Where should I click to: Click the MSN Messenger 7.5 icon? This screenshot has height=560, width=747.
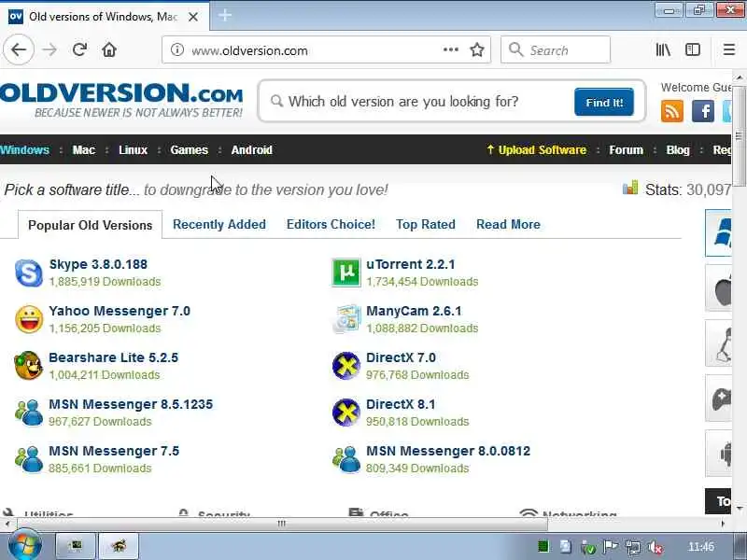pos(29,459)
